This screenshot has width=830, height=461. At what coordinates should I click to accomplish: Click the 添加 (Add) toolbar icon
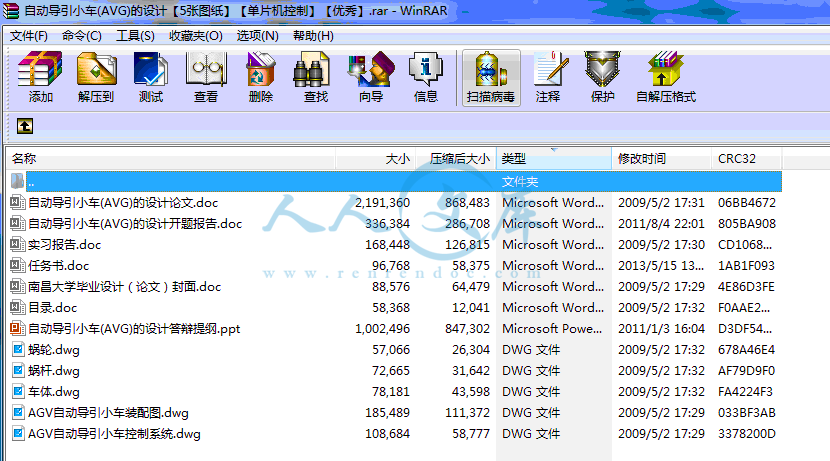(40, 69)
